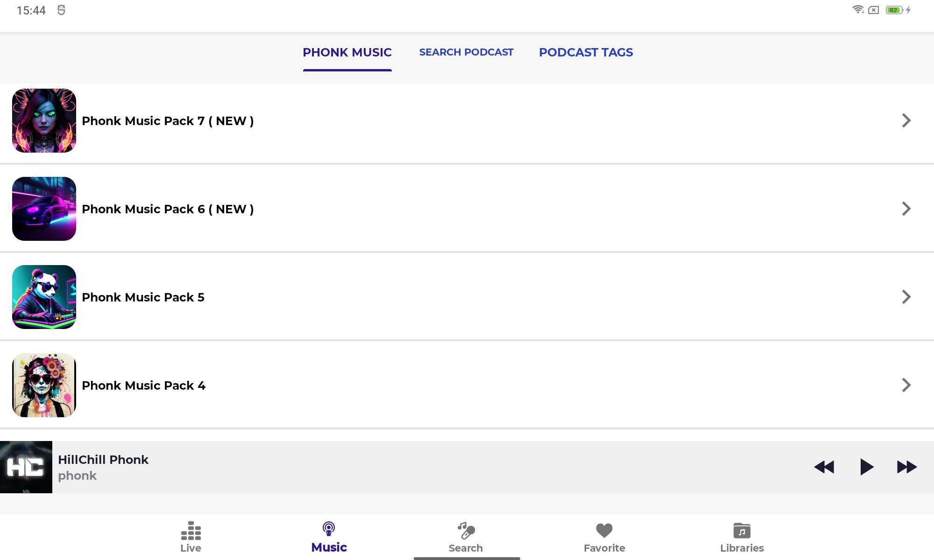Expand Phonk Music Pack 7 chevron
Image resolution: width=934 pixels, height=560 pixels.
[906, 120]
